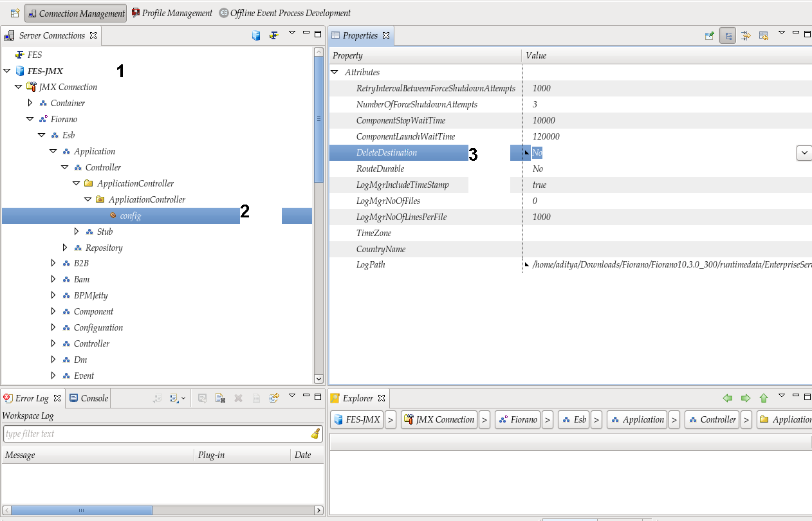Open the Error Log view menu arrow
The width and height of the screenshot is (812, 521).
[291, 396]
